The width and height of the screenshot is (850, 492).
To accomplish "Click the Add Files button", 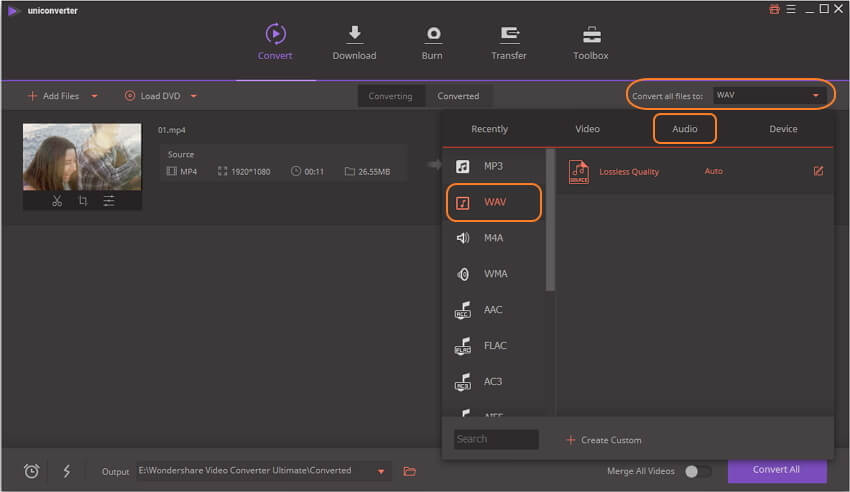I will (53, 96).
